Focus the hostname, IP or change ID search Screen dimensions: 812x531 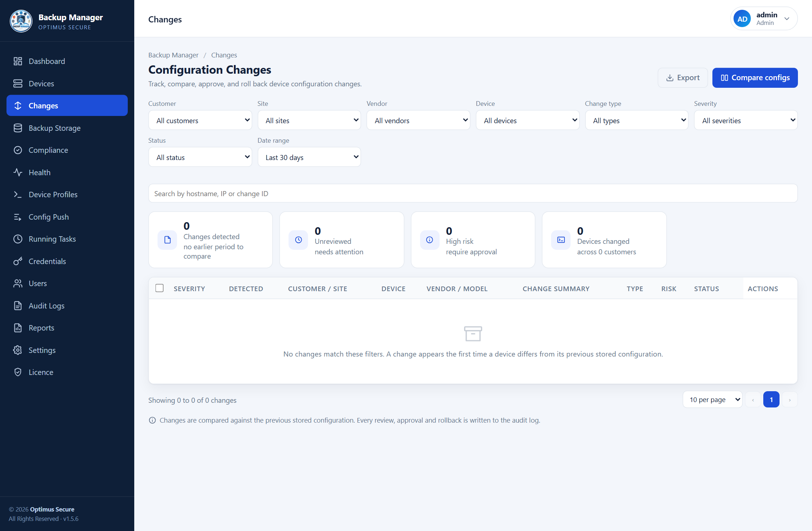(473, 194)
